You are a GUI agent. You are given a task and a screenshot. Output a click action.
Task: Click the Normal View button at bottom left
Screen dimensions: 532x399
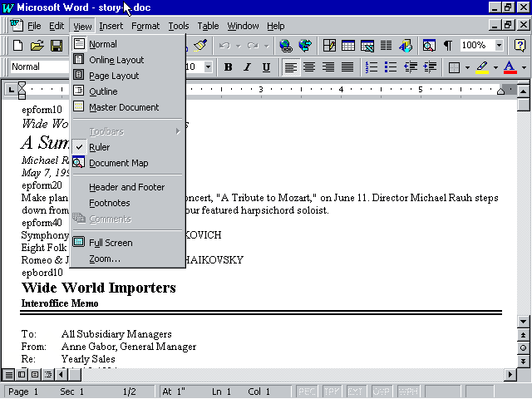click(x=9, y=375)
